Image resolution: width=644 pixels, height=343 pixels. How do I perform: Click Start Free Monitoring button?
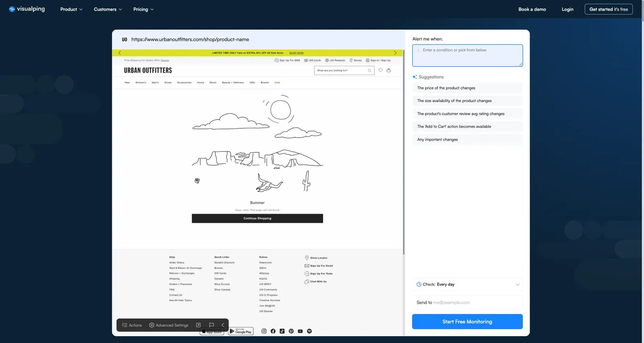pos(467,322)
